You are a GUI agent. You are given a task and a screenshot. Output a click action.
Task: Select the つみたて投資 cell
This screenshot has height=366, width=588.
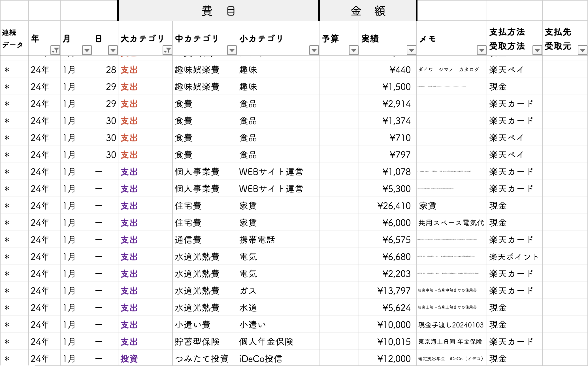[x=205, y=358]
